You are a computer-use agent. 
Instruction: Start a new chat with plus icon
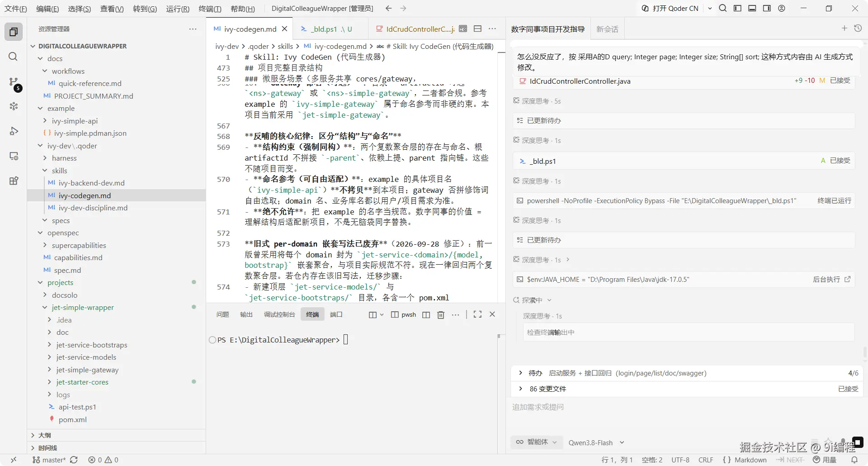click(x=844, y=29)
